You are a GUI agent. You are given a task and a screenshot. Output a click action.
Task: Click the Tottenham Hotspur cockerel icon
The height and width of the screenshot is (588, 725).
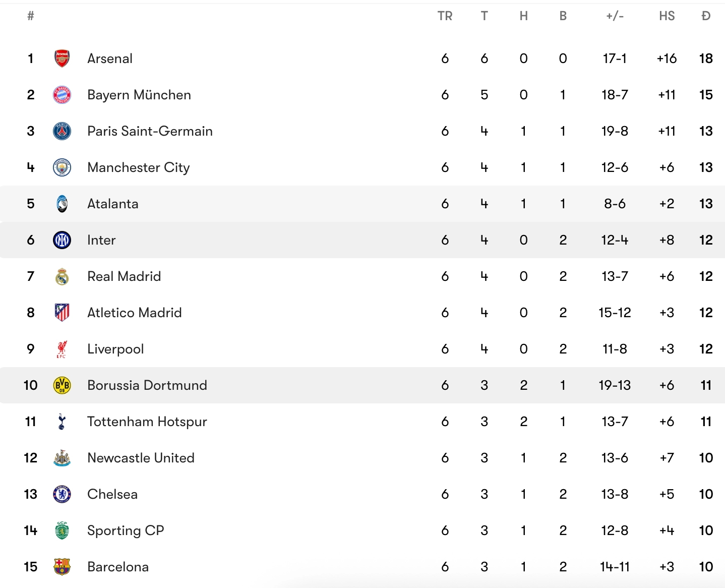tap(62, 422)
